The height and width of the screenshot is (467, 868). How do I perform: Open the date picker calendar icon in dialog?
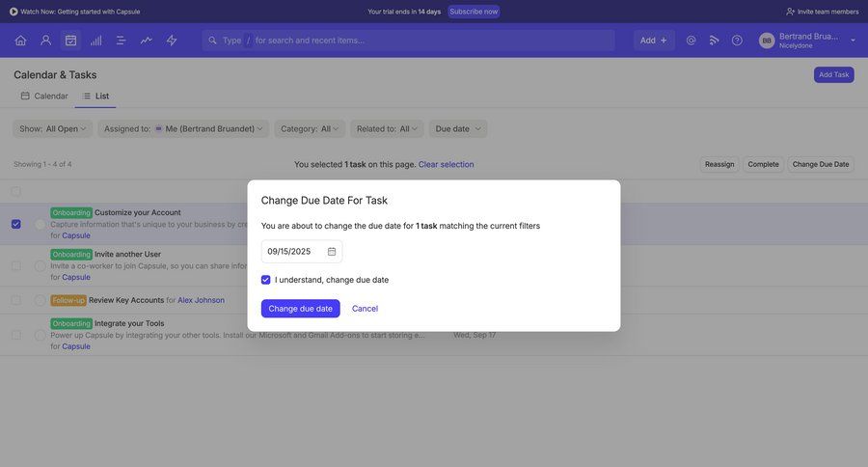click(332, 252)
